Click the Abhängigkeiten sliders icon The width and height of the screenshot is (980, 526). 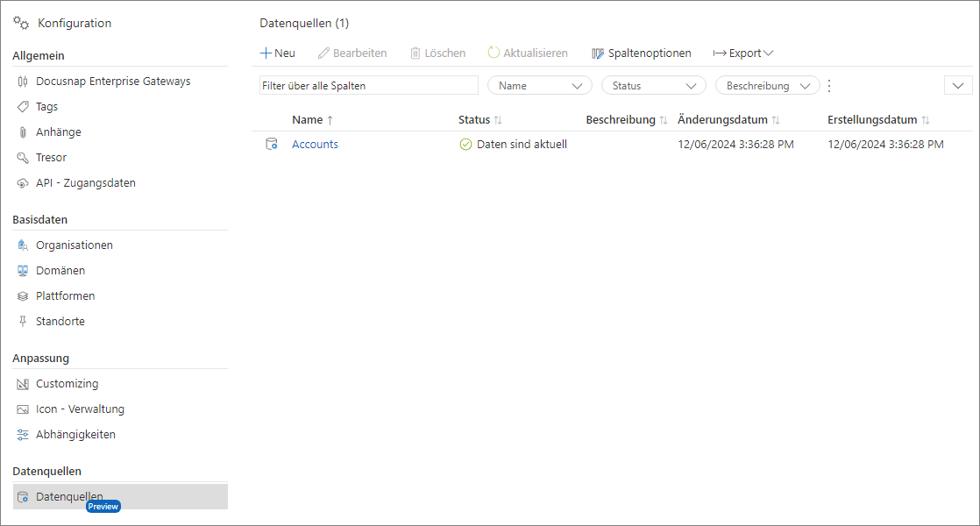click(x=23, y=435)
